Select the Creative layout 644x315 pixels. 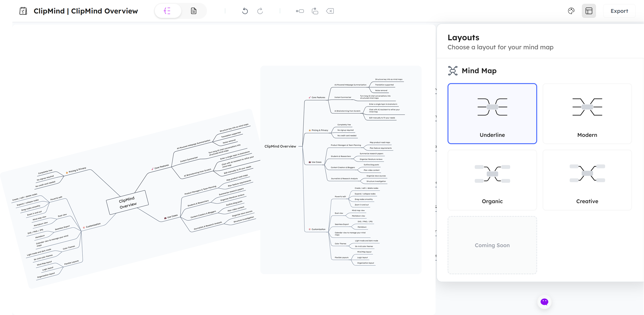click(587, 180)
